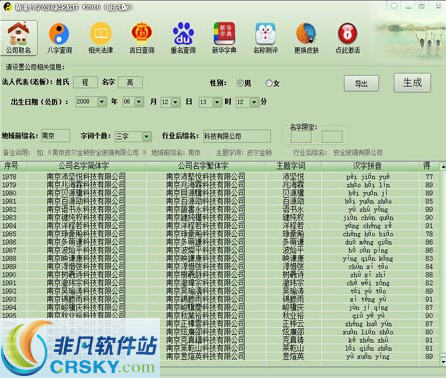
Task: Click the results list scrollbar down arrow
Action: pos(443,362)
